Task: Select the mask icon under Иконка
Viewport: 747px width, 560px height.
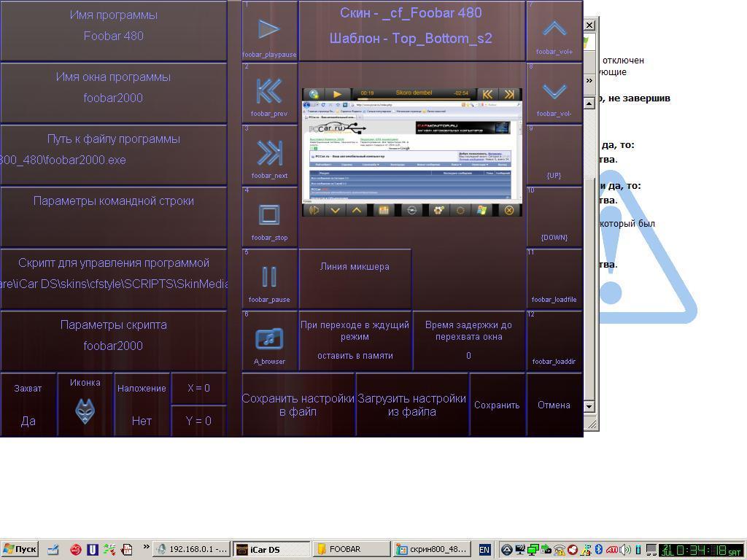Action: 85,412
